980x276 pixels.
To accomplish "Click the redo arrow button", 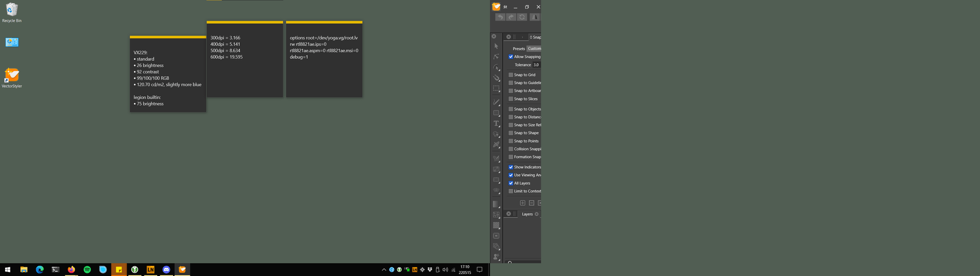I will [511, 17].
